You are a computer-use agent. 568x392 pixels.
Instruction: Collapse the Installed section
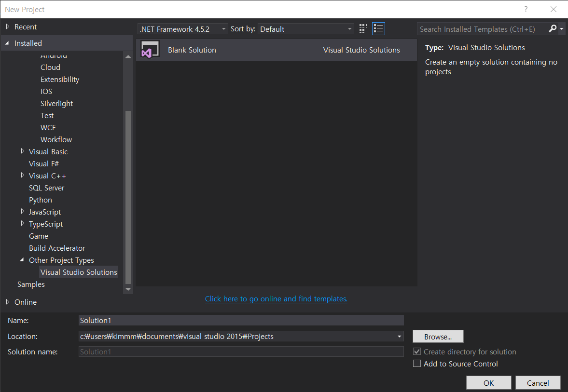7,43
